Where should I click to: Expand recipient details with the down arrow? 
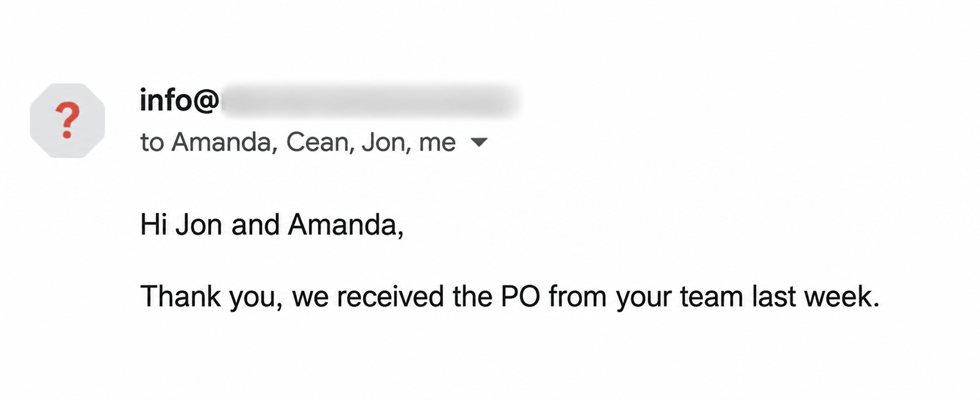click(479, 142)
